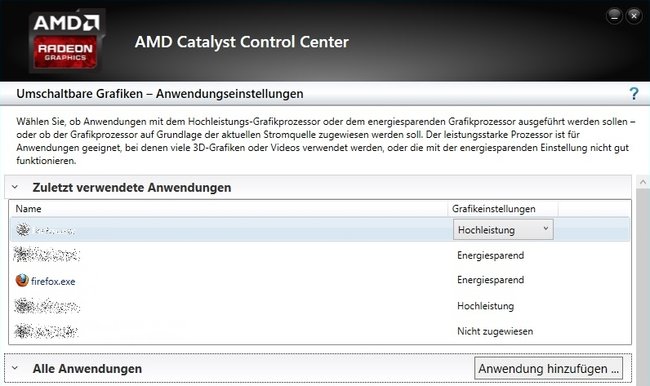Collapse the Zuletzt verwendete Anwendungen section
The image size is (650, 386).
[15, 187]
